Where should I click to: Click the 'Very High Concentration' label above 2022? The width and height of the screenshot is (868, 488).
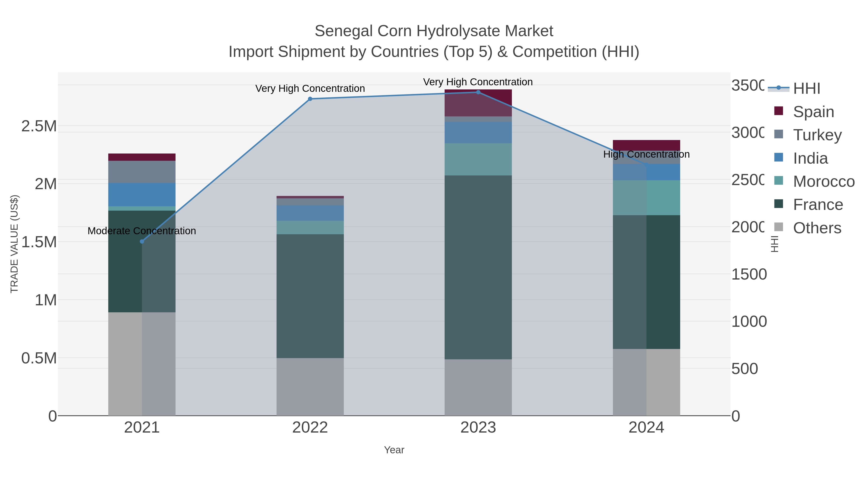coord(310,89)
